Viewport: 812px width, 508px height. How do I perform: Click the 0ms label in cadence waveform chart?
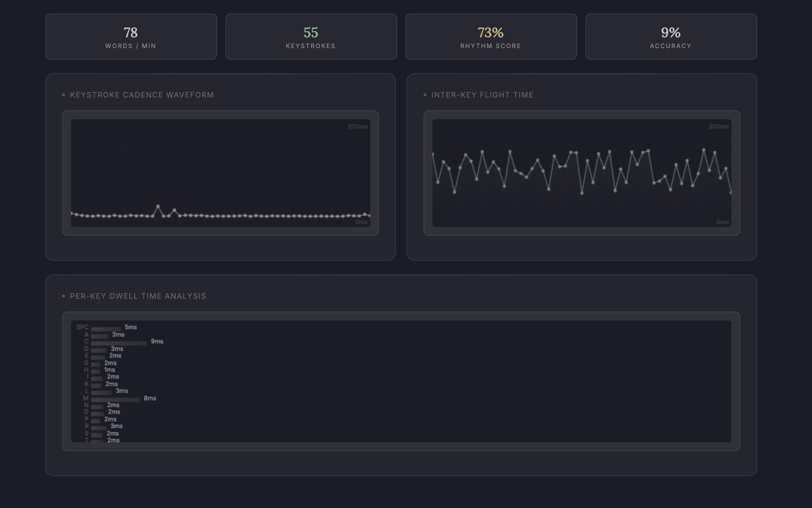point(361,222)
